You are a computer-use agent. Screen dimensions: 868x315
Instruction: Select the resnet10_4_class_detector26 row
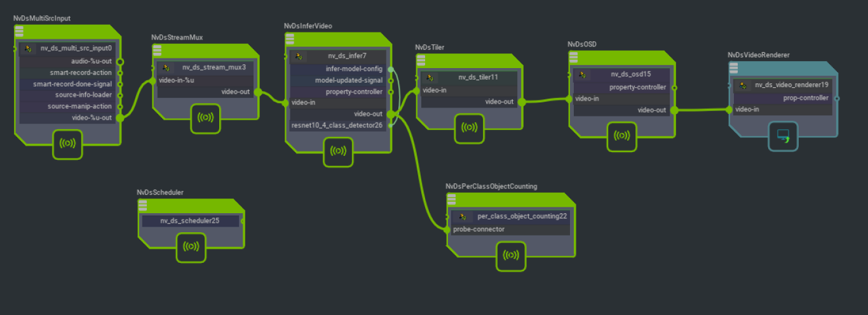[x=337, y=125]
